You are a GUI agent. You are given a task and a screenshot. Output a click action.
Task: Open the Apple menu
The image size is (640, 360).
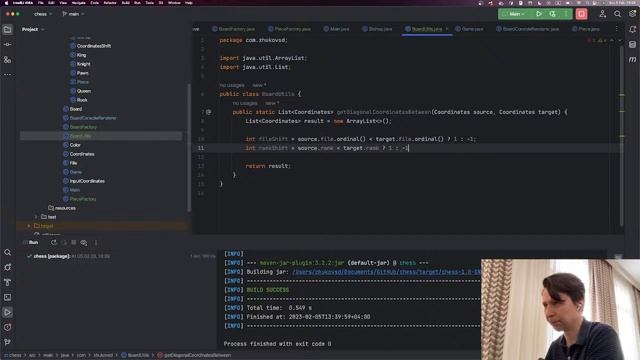click(6, 2)
